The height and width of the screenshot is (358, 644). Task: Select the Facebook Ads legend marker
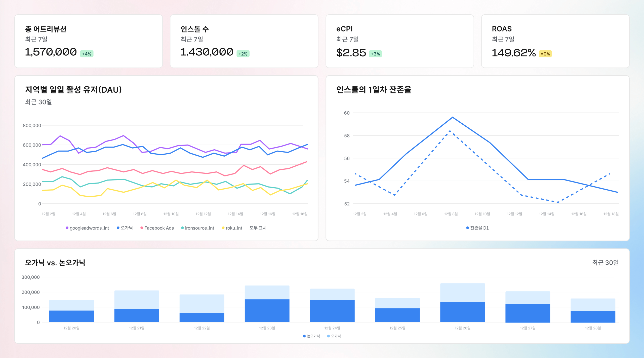click(x=142, y=228)
